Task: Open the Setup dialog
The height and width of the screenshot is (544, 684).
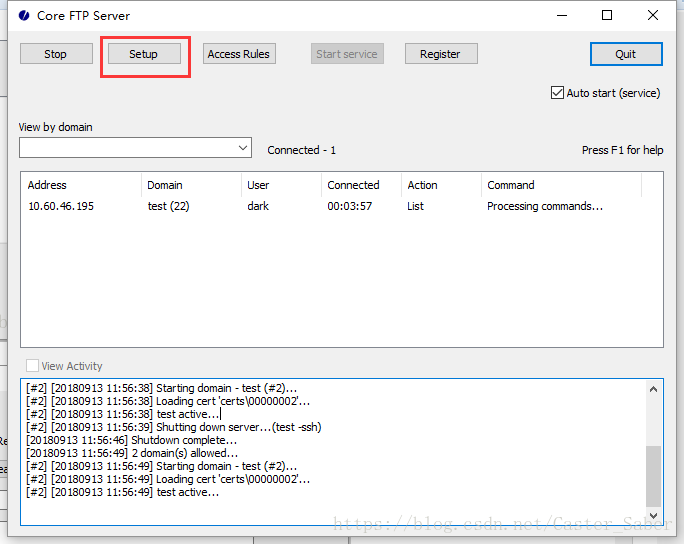Action: click(144, 54)
